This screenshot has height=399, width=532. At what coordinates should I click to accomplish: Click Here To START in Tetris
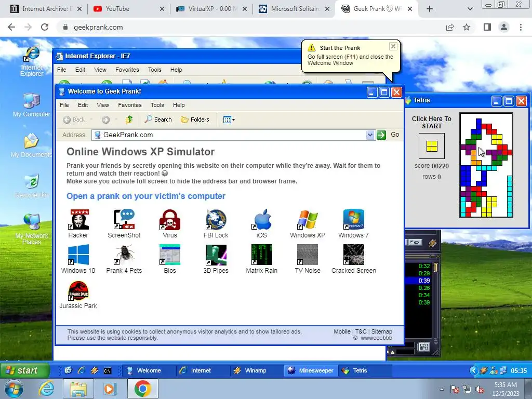click(x=432, y=123)
